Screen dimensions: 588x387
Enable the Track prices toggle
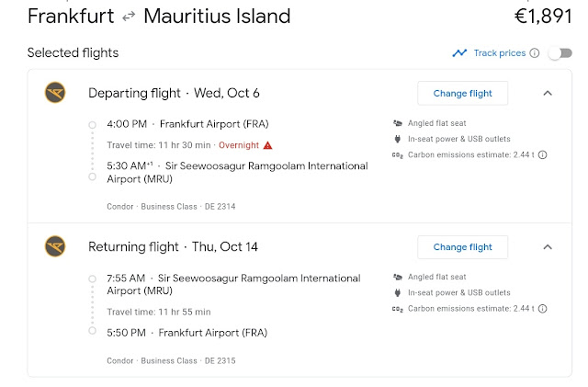click(x=559, y=53)
